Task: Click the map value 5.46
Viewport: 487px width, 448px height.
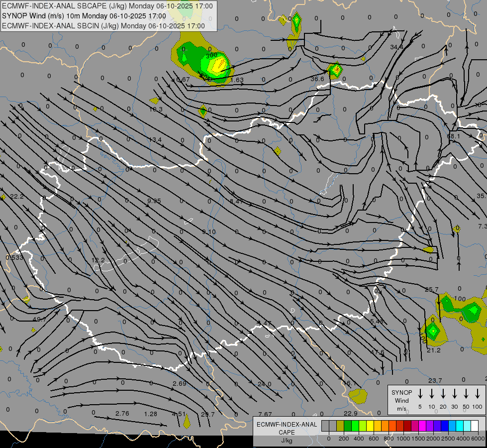Action: pyautogui.click(x=377, y=322)
